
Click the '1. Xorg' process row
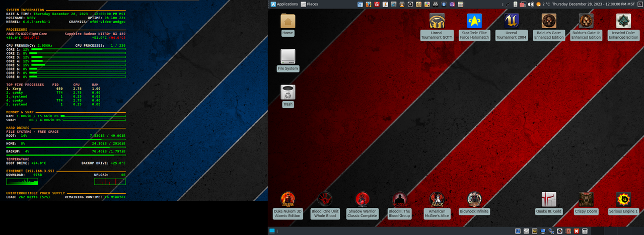[x=53, y=89]
